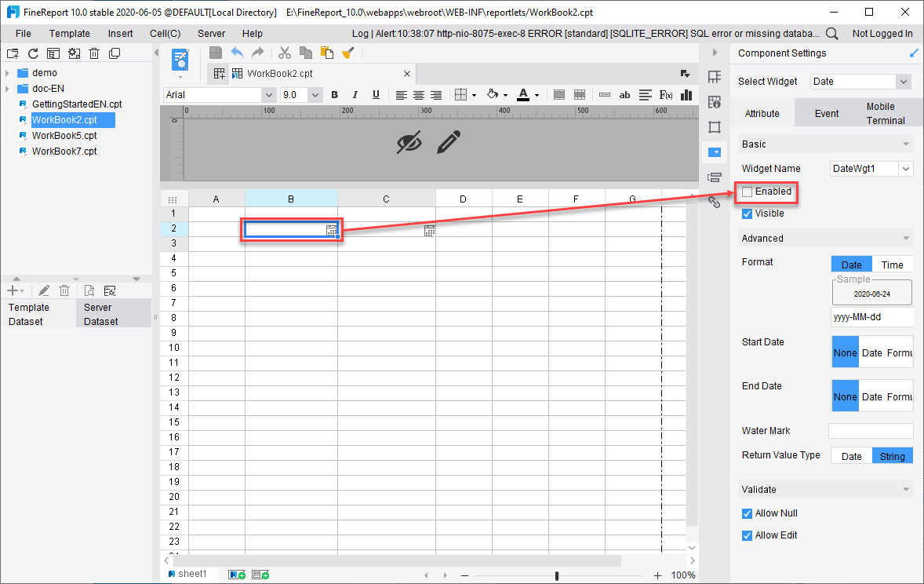Open the Select Widget dropdown
Screen dimensions: 924x584
pyautogui.click(x=904, y=82)
